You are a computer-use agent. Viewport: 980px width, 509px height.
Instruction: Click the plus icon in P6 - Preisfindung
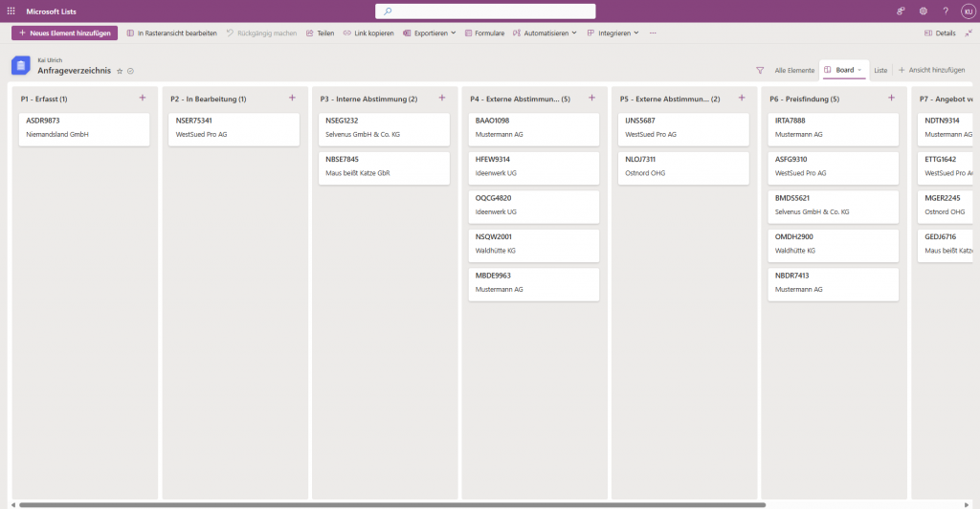[x=891, y=98]
